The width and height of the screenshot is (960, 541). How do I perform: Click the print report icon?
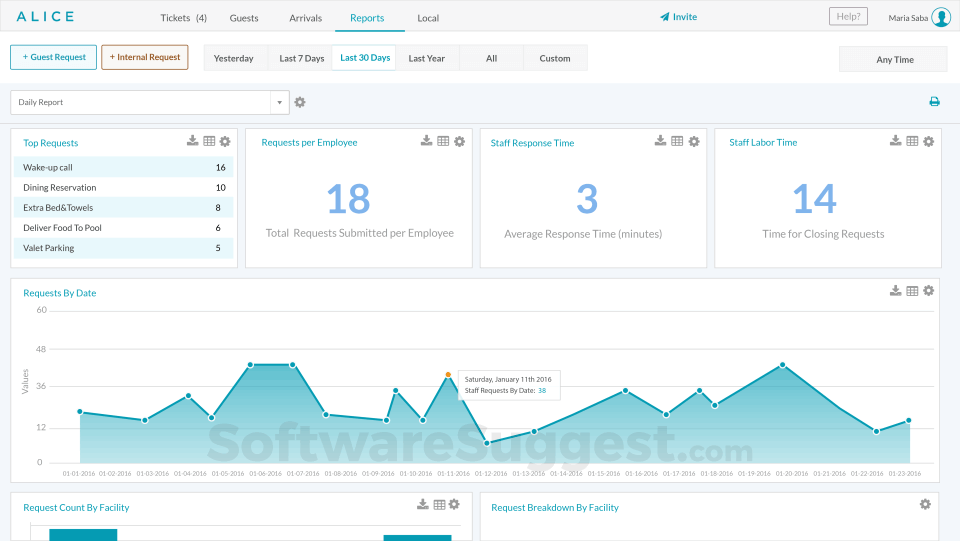[x=934, y=102]
